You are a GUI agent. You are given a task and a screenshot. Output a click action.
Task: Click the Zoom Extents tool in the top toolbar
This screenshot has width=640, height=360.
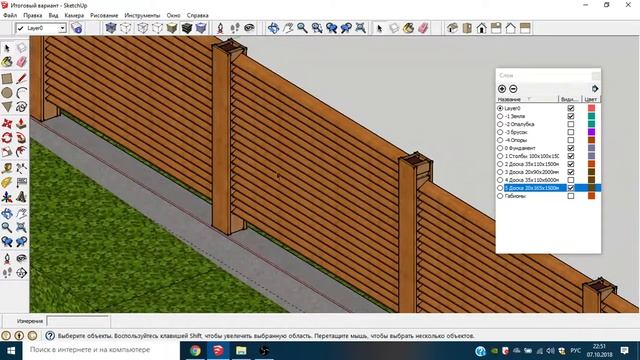[360, 28]
